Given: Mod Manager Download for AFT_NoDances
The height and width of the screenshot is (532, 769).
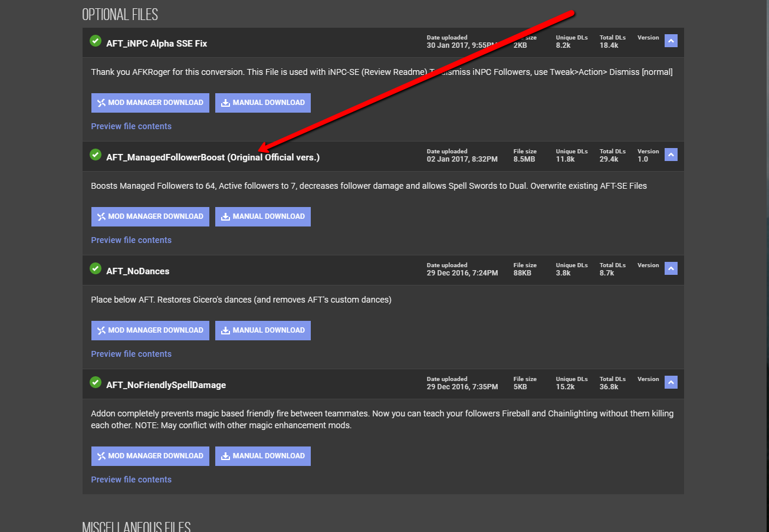Looking at the screenshot, I should point(150,330).
